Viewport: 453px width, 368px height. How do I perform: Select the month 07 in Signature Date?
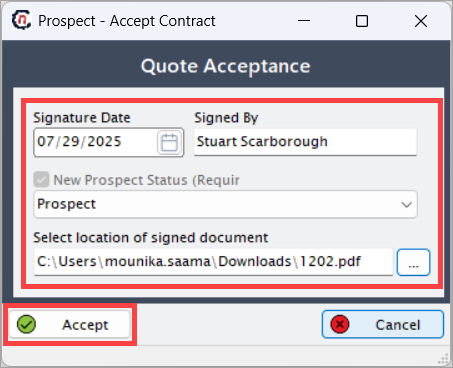pyautogui.click(x=46, y=142)
